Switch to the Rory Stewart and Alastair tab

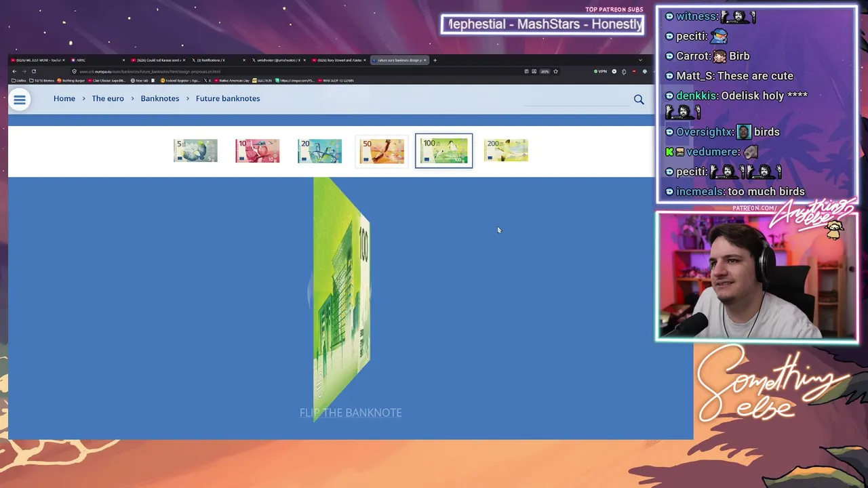click(340, 60)
